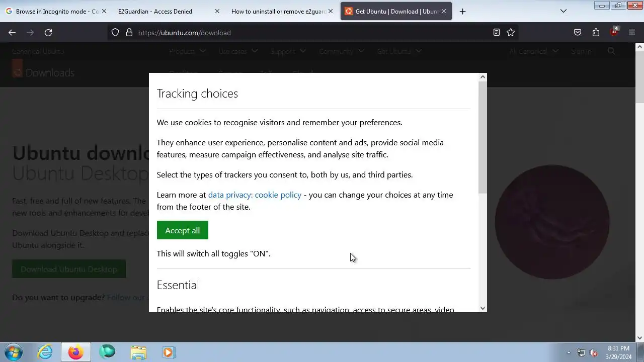Go back with the browser back arrow
The width and height of the screenshot is (644, 362).
click(12, 33)
